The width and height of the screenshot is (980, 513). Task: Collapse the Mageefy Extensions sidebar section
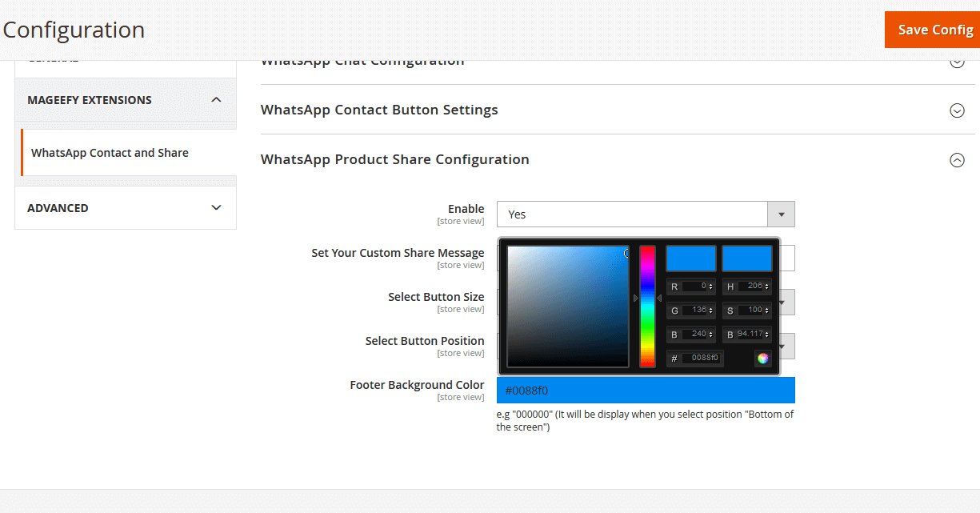126,100
